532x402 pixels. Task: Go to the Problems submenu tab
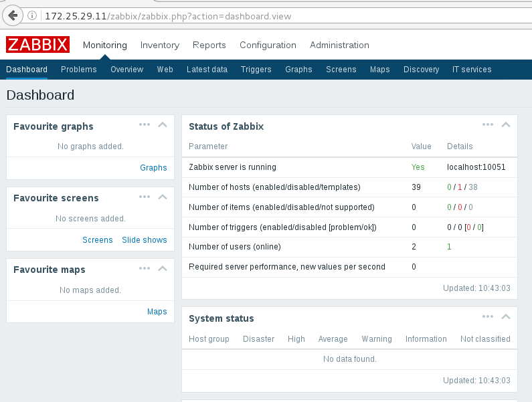point(79,70)
